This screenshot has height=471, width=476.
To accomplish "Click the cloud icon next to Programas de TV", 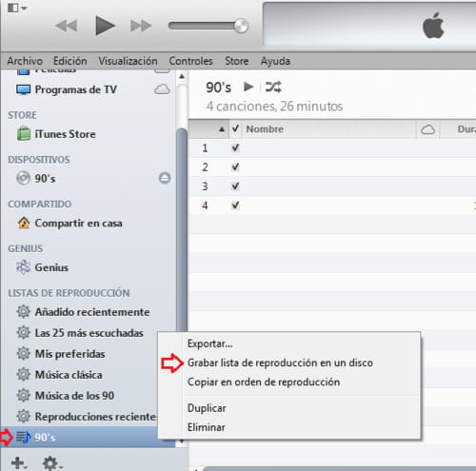I will (x=162, y=89).
